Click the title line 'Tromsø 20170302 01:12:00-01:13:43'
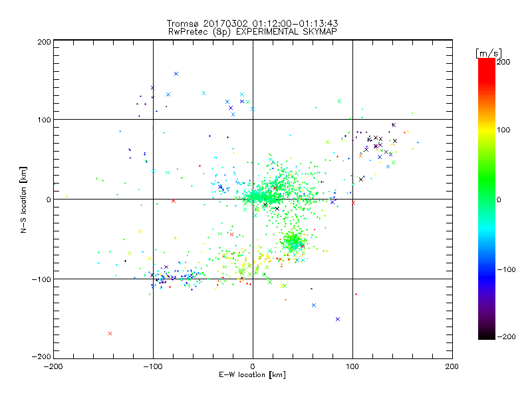Screen dimensions: 532x399 (253, 23)
